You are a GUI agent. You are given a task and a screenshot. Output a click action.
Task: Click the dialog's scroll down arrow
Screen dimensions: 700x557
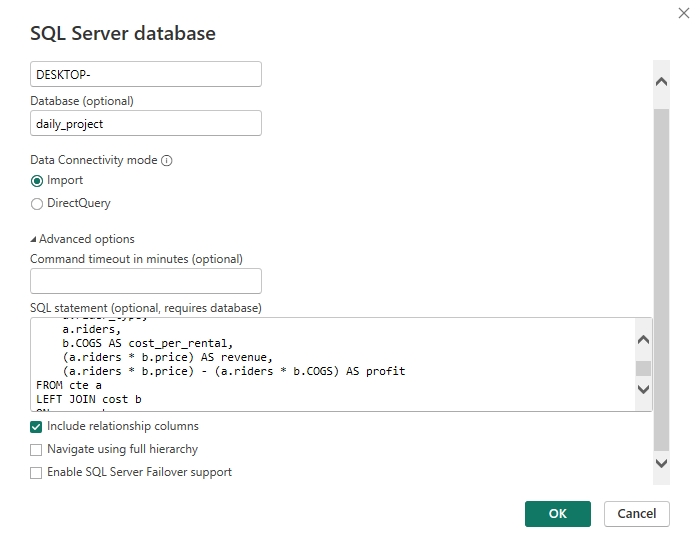[x=661, y=463]
